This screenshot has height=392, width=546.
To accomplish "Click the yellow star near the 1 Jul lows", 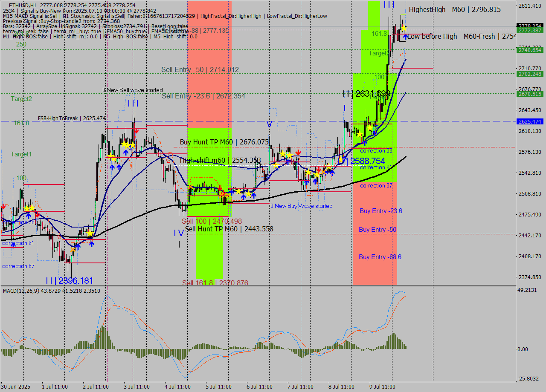I will coord(90,233).
